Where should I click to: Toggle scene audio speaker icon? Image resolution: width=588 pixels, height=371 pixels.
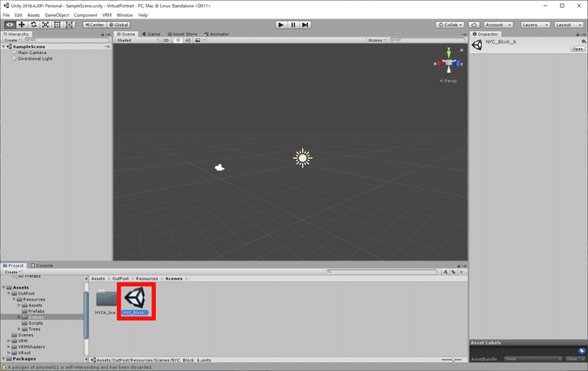tap(188, 40)
